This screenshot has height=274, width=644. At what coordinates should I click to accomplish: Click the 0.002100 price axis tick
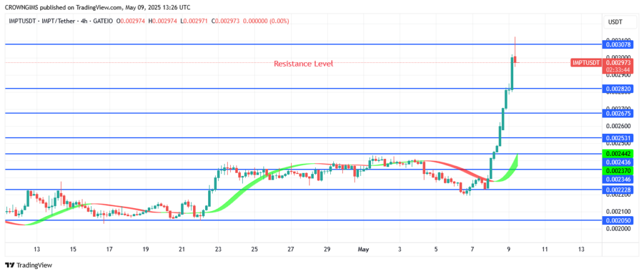click(x=618, y=211)
